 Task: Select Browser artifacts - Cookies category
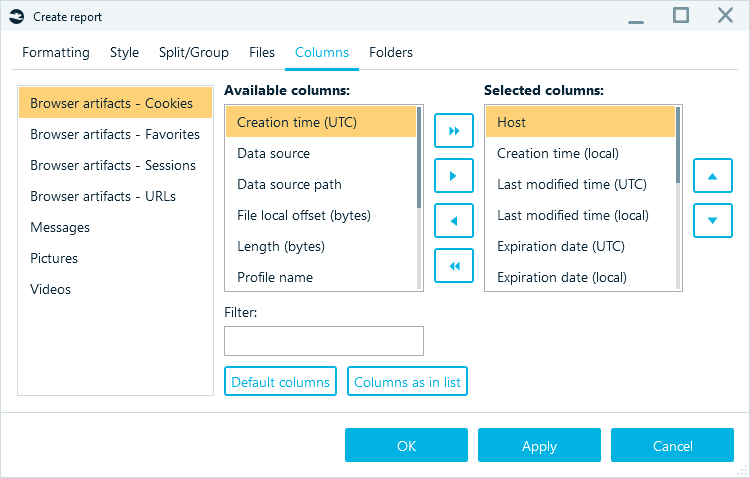[115, 103]
